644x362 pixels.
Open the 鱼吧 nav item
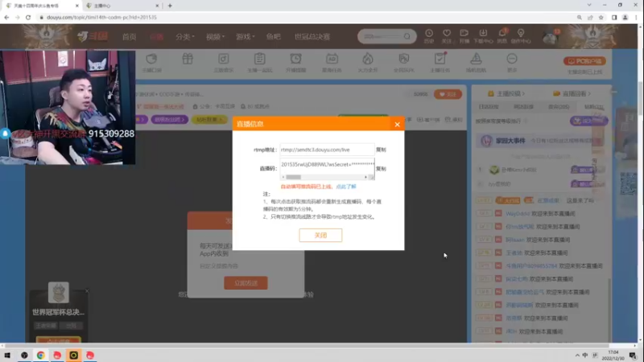273,36
